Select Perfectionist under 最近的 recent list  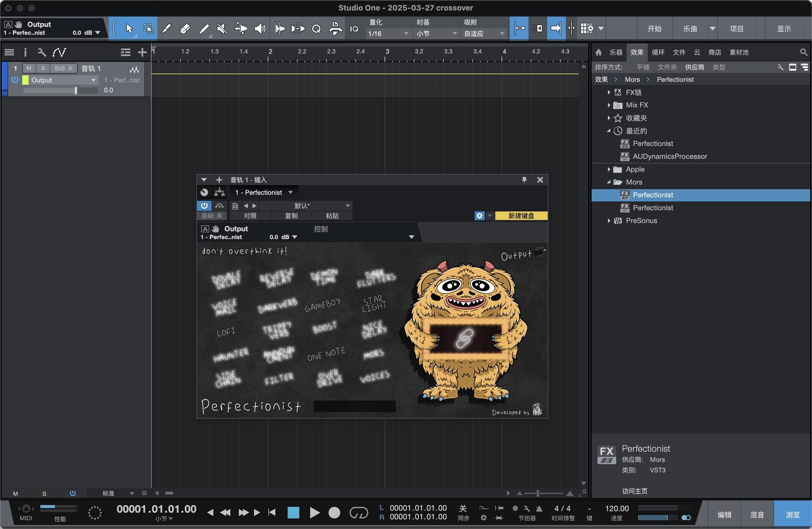653,144
